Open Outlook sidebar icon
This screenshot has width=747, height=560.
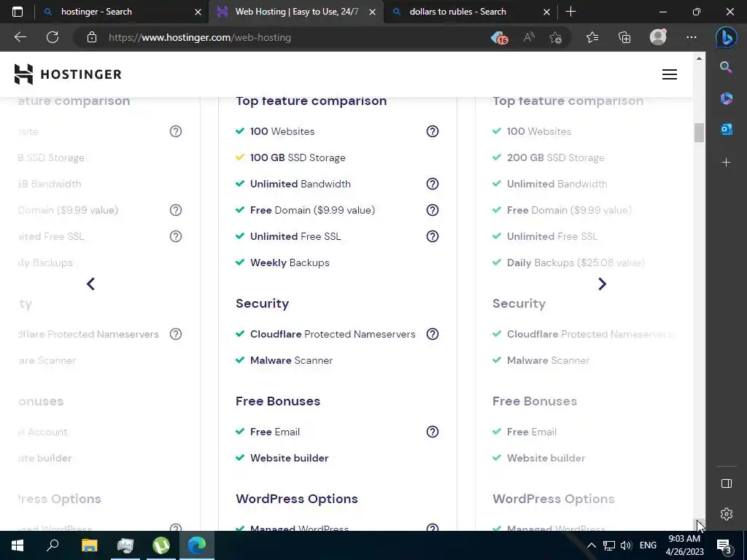pyautogui.click(x=726, y=129)
